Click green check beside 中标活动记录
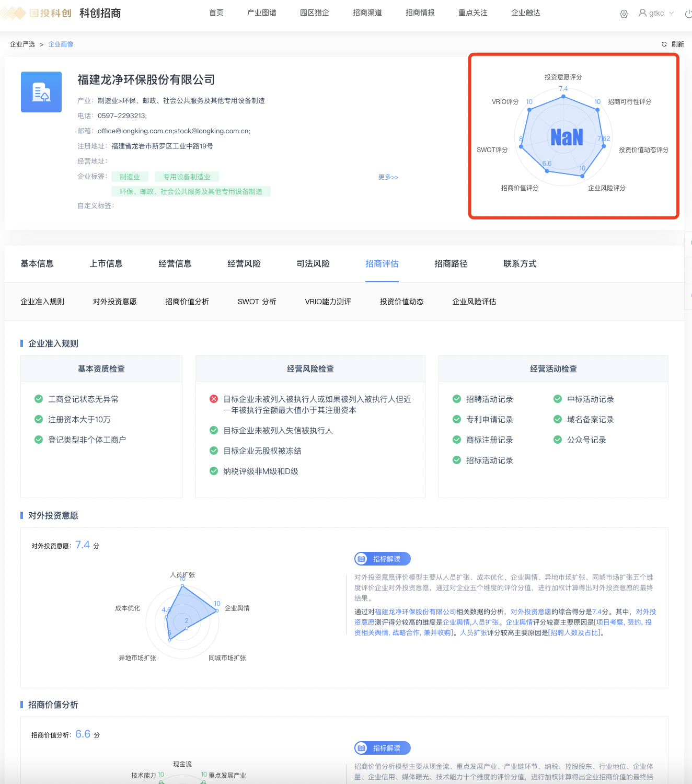This screenshot has height=784, width=692. [558, 399]
